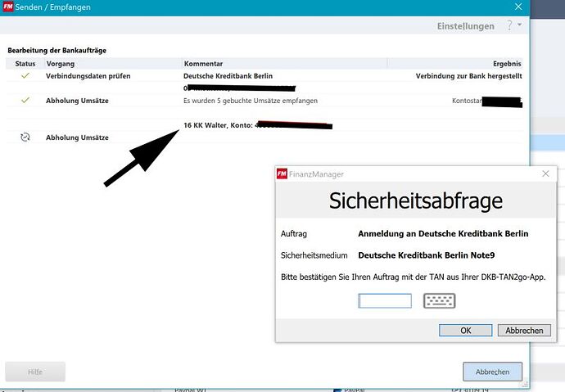
Task: Click the Sicherheitsabfrage heading
Action: point(416,201)
